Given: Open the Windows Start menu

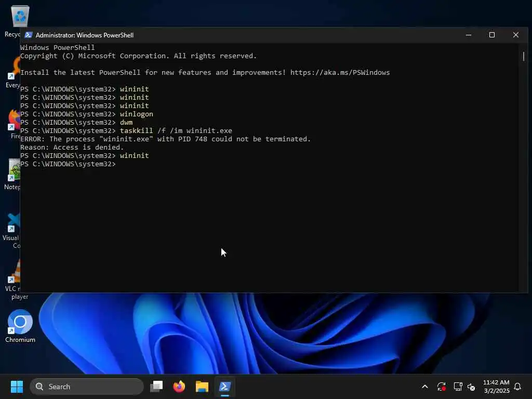Looking at the screenshot, I should coord(17,387).
